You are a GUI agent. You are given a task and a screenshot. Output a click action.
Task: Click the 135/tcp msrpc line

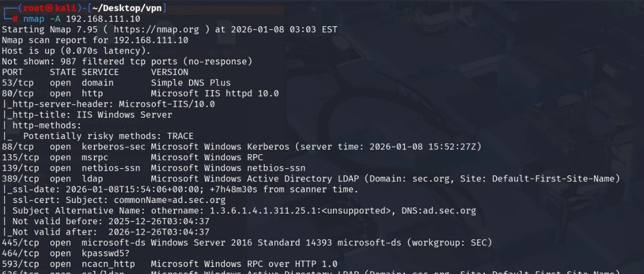click(132, 157)
